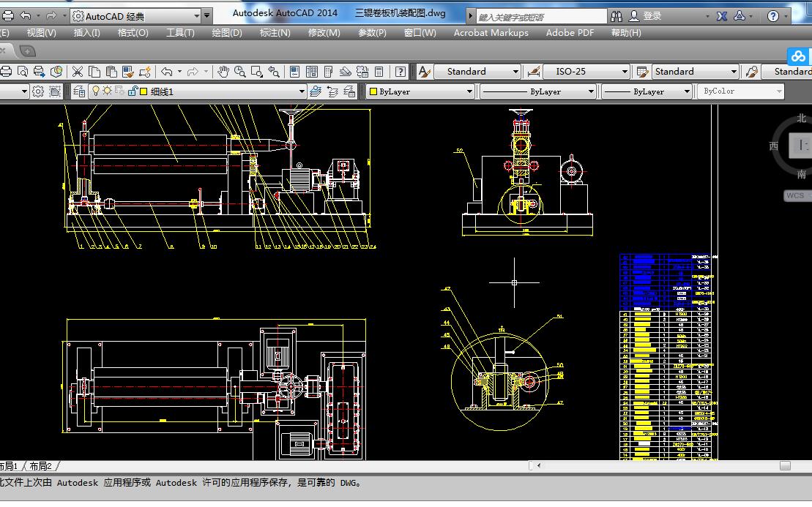Viewport: 812px width, 507px height.
Task: Click Make Object's Layer Current icon
Action: click(316, 91)
